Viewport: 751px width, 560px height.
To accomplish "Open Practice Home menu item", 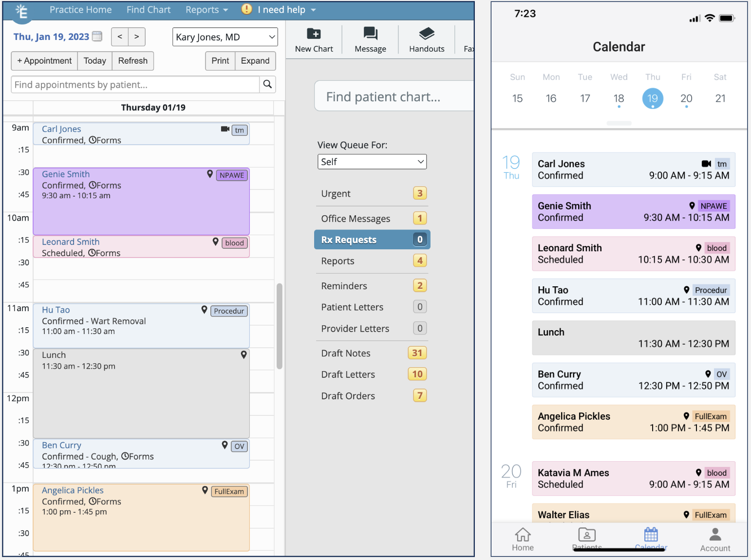I will pos(81,10).
